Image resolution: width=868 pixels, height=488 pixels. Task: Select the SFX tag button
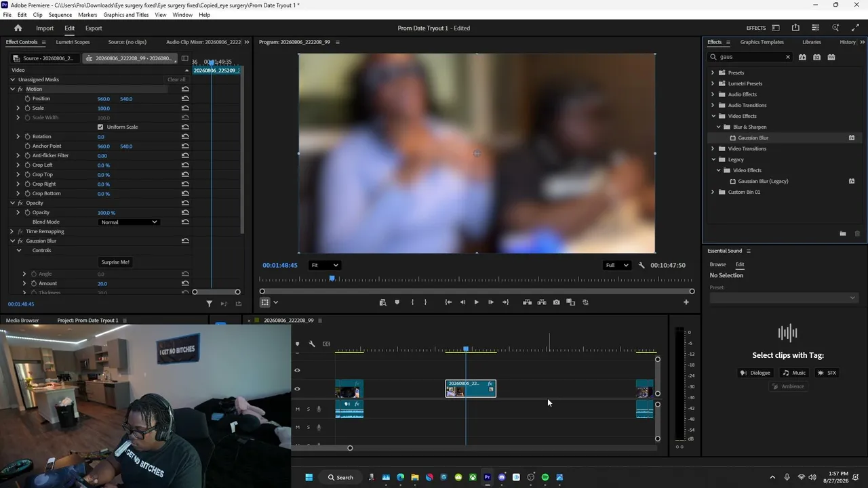click(827, 373)
